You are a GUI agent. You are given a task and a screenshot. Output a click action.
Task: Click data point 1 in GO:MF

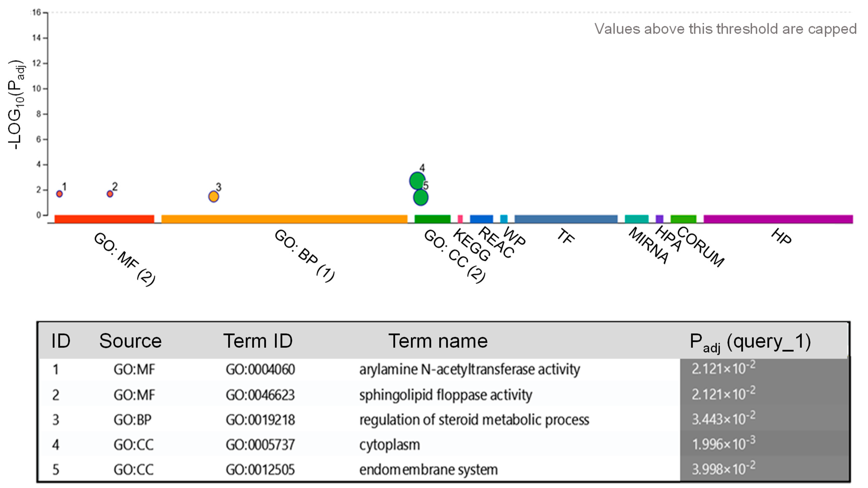tap(59, 194)
